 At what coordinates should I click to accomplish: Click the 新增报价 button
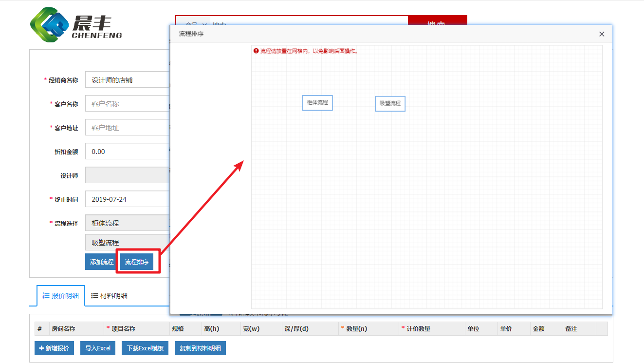pyautogui.click(x=54, y=348)
